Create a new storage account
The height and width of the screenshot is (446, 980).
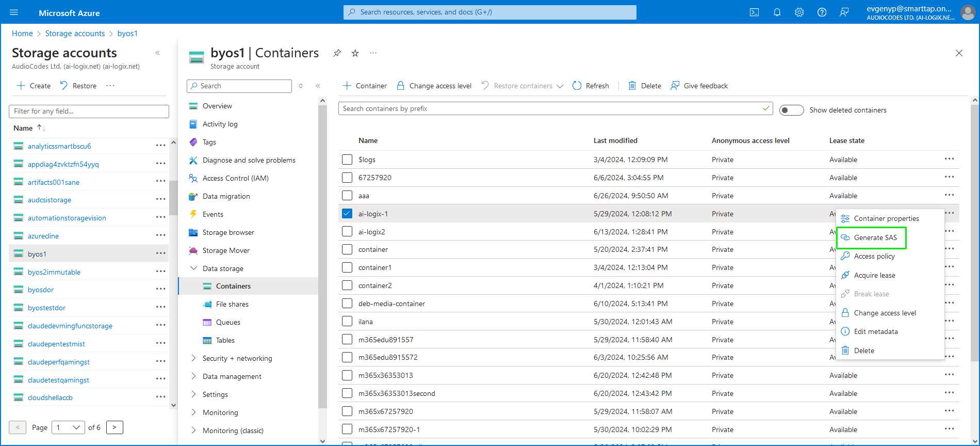point(34,86)
